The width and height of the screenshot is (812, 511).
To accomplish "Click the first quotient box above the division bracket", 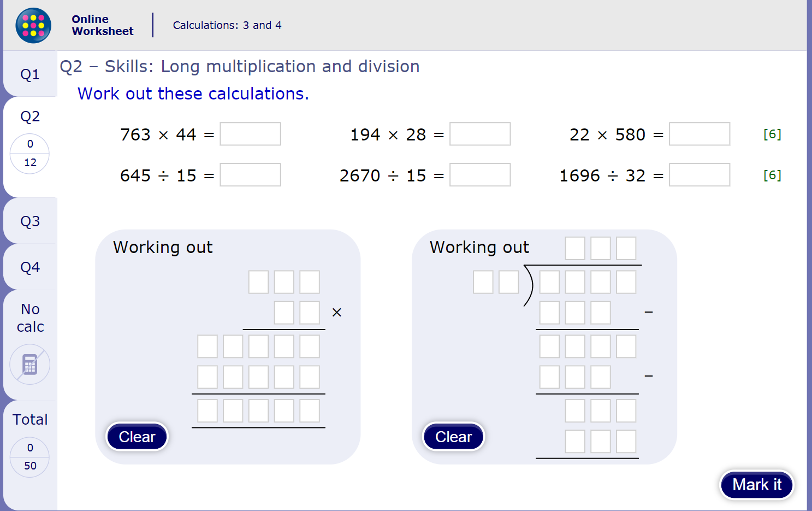I will pyautogui.click(x=575, y=248).
